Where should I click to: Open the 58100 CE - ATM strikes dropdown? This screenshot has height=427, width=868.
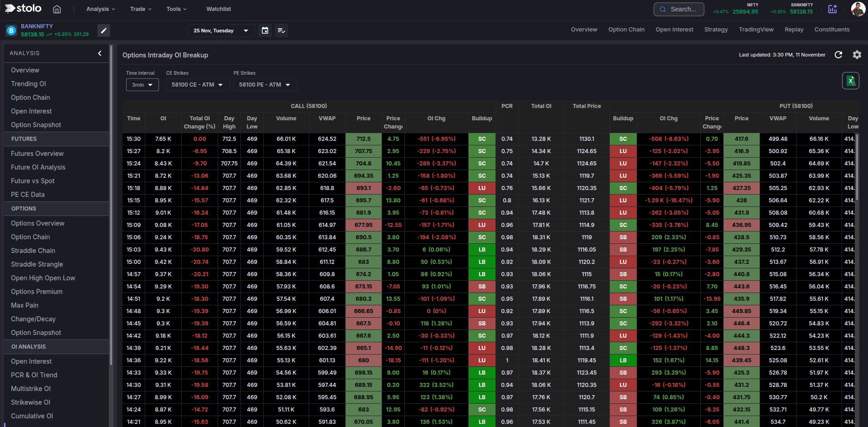[197, 85]
